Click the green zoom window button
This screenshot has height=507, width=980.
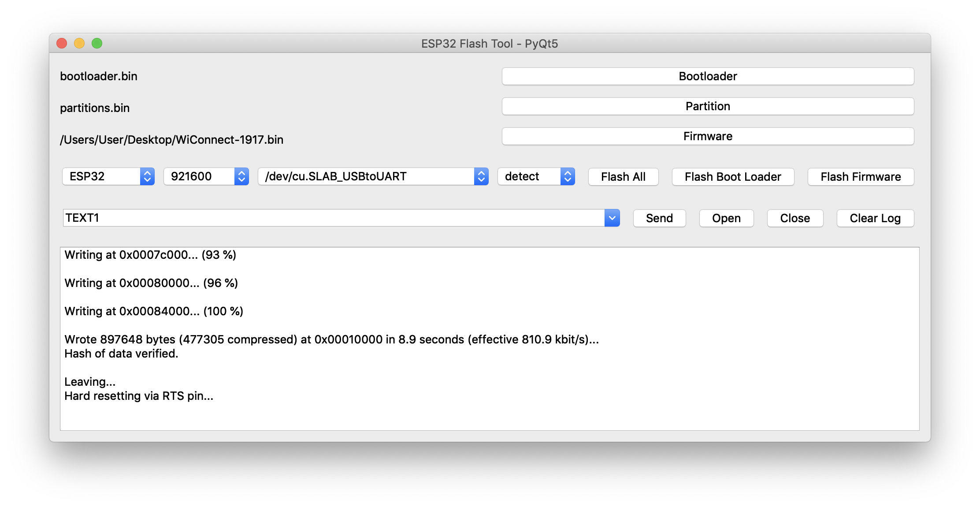pos(97,43)
